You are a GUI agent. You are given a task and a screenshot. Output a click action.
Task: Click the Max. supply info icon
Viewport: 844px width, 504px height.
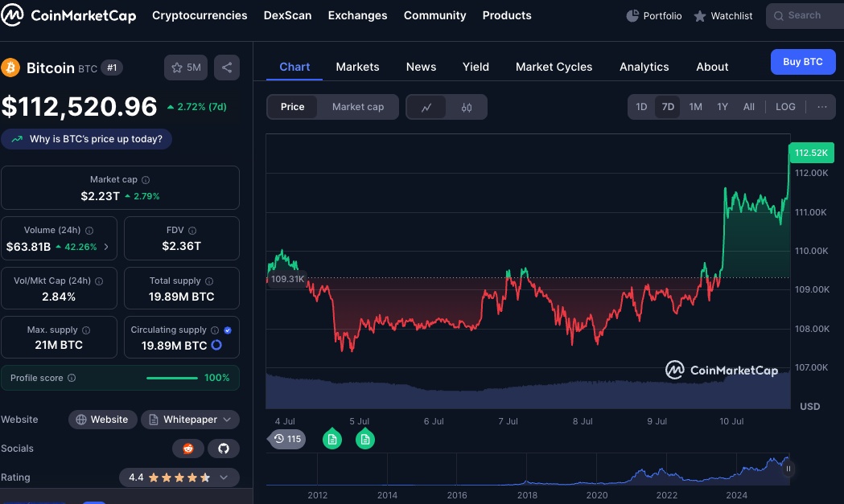tap(86, 330)
